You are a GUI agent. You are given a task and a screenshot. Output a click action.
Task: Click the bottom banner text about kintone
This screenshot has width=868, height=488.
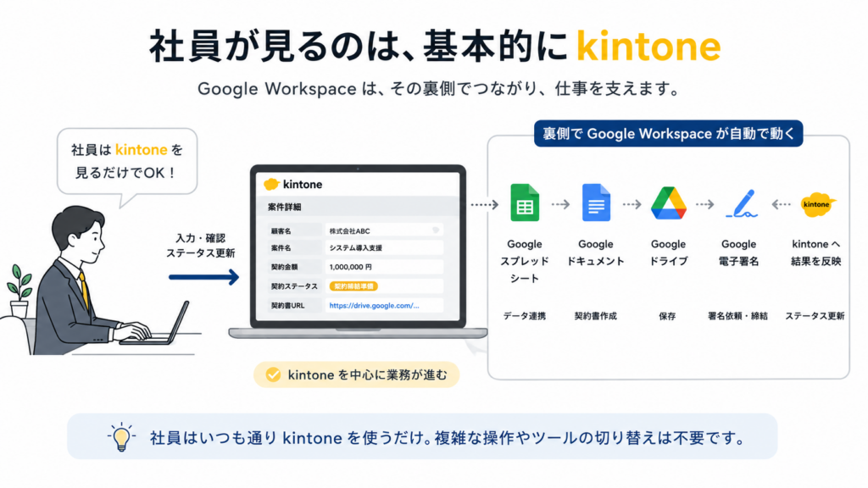[x=448, y=438]
